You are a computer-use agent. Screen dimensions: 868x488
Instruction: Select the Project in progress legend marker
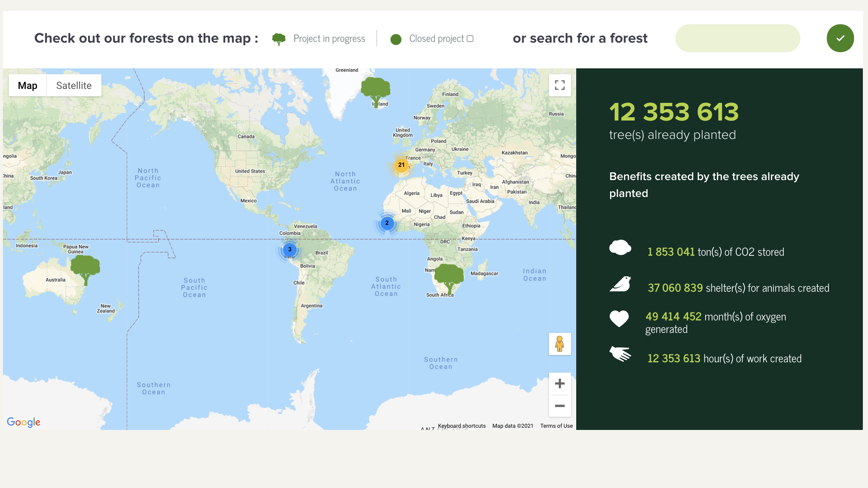(279, 38)
